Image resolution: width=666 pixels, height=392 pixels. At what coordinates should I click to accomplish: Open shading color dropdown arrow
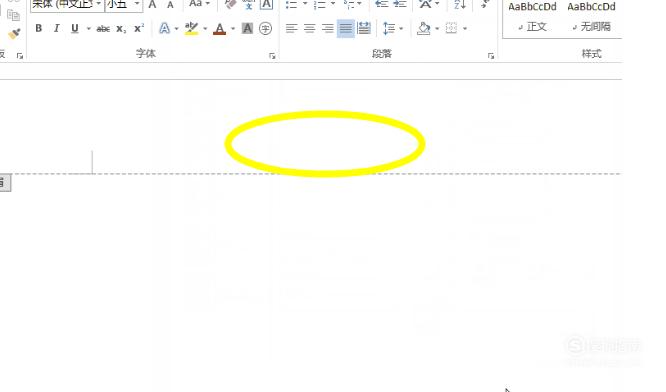pyautogui.click(x=437, y=28)
